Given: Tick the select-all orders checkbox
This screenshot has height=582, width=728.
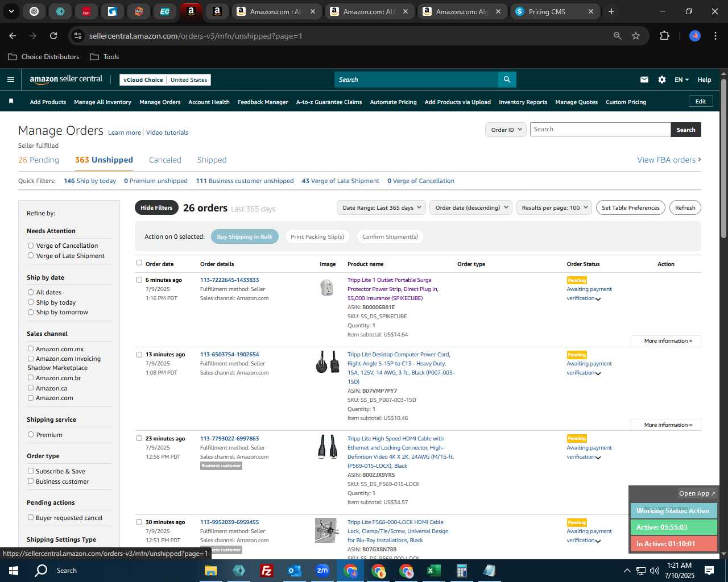Looking at the screenshot, I should pyautogui.click(x=139, y=263).
